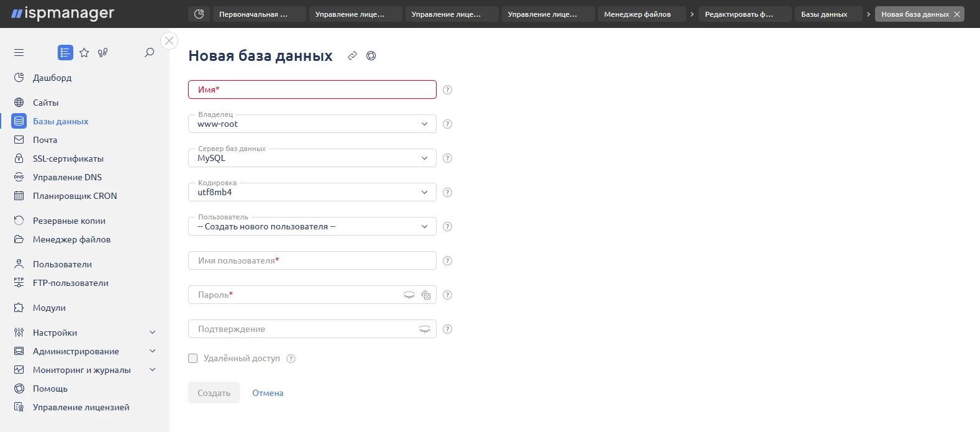Enable the Удалённый доступ checkbox
980x432 pixels.
pos(193,359)
